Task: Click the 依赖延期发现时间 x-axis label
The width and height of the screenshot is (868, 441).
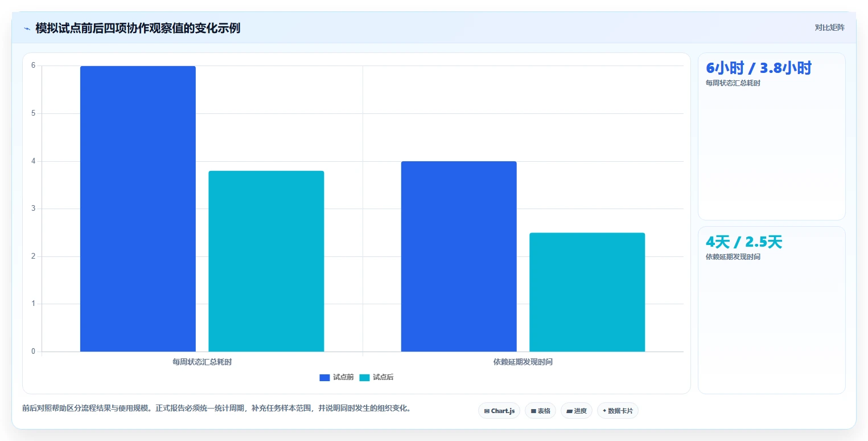Action: [x=523, y=362]
